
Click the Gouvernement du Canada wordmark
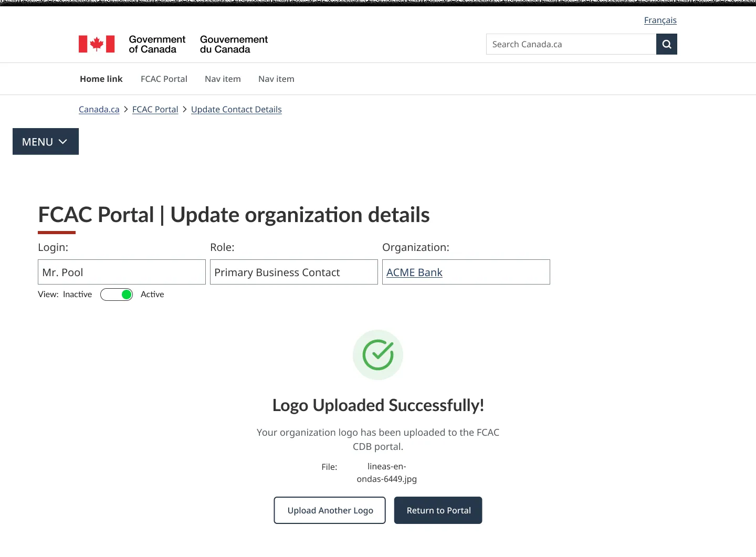click(x=234, y=44)
